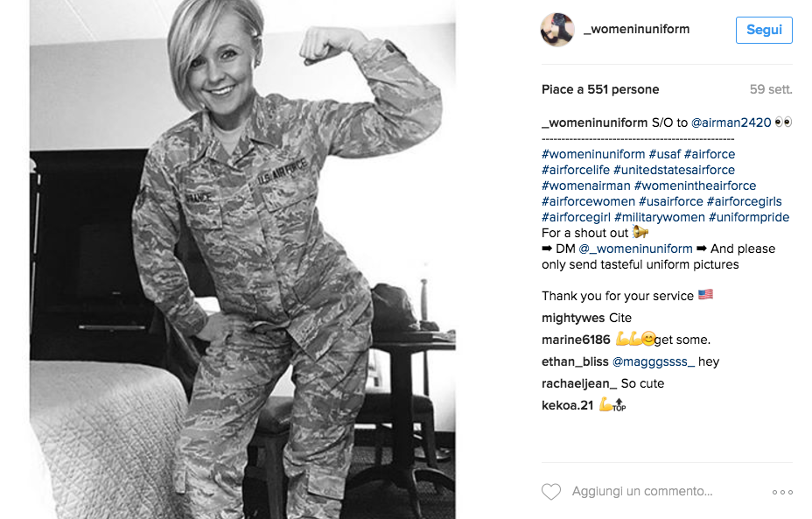
Task: Open the _womeninuniform username in header
Action: click(636, 29)
